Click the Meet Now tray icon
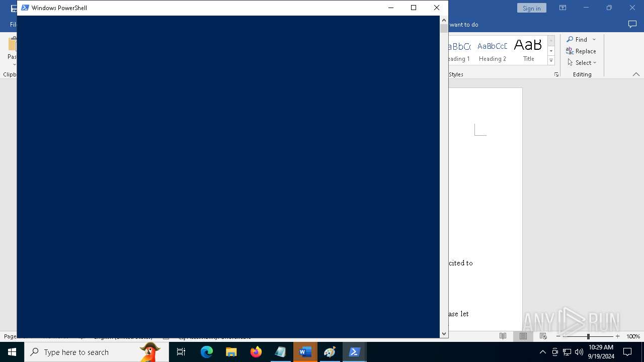Image resolution: width=644 pixels, height=362 pixels. pyautogui.click(x=555, y=352)
